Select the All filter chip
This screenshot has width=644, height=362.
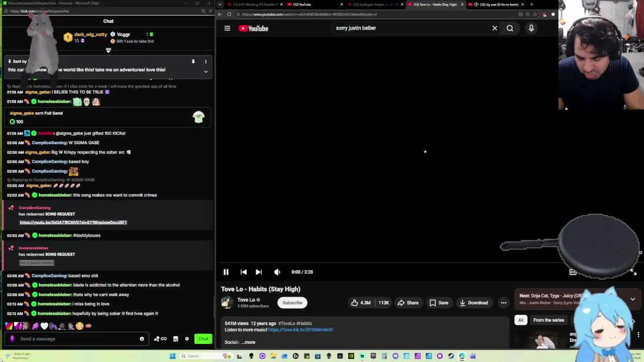(521, 320)
